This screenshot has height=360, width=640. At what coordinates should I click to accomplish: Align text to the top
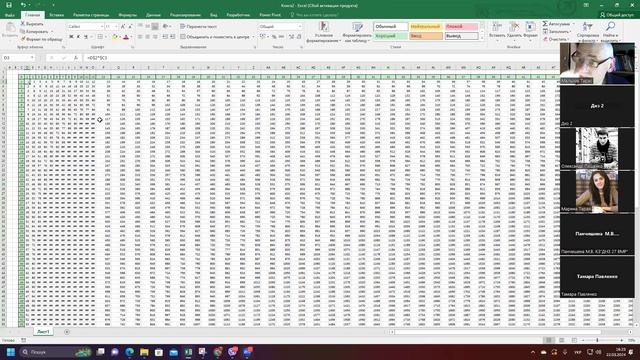[x=140, y=27]
